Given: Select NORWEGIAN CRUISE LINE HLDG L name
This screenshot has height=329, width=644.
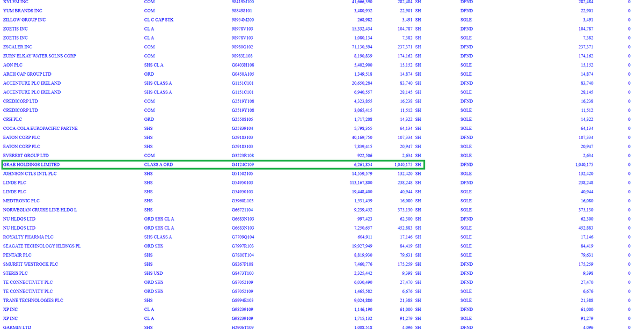Looking at the screenshot, I should pos(40,210).
